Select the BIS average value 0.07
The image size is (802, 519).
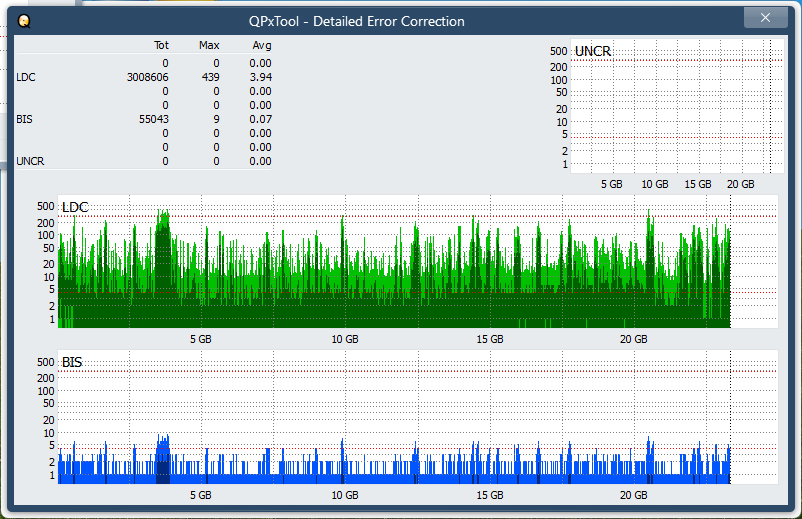pos(260,119)
